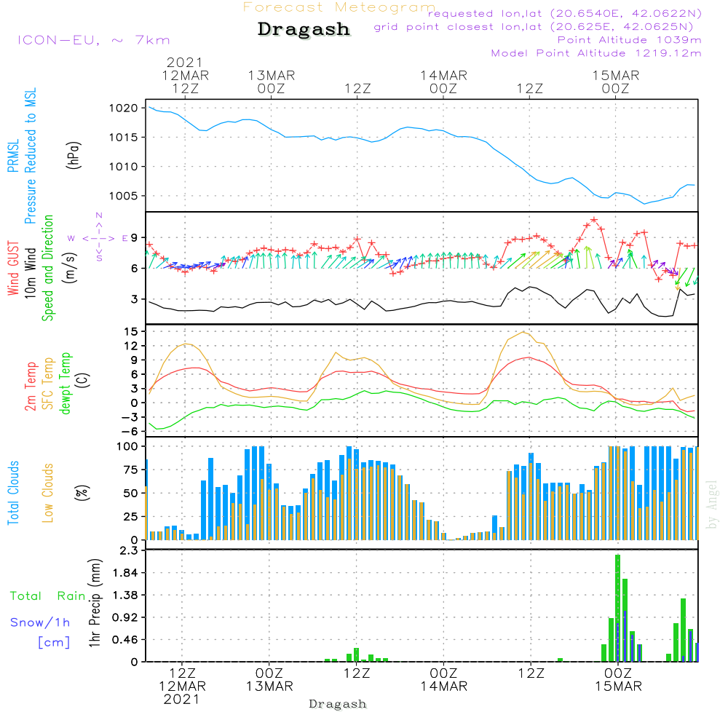This screenshot has height=728, width=728.
Task: Click the N-S-W-E compass rose
Action: click(x=99, y=238)
